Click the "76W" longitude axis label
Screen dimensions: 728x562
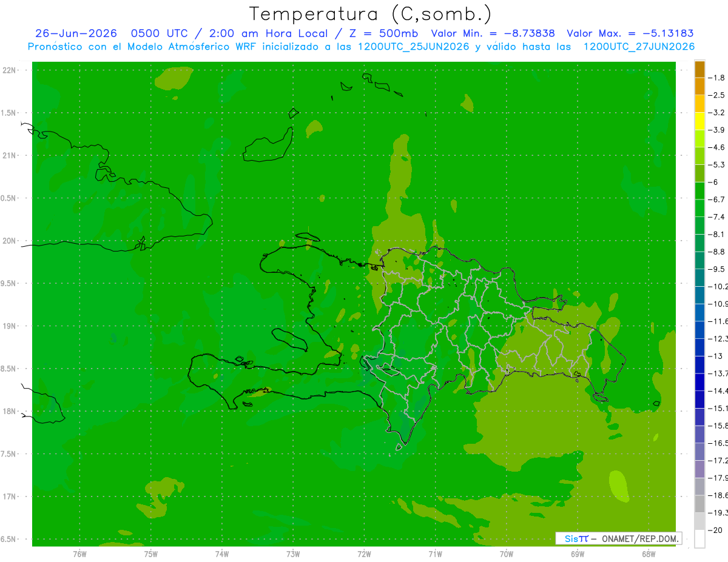click(79, 554)
